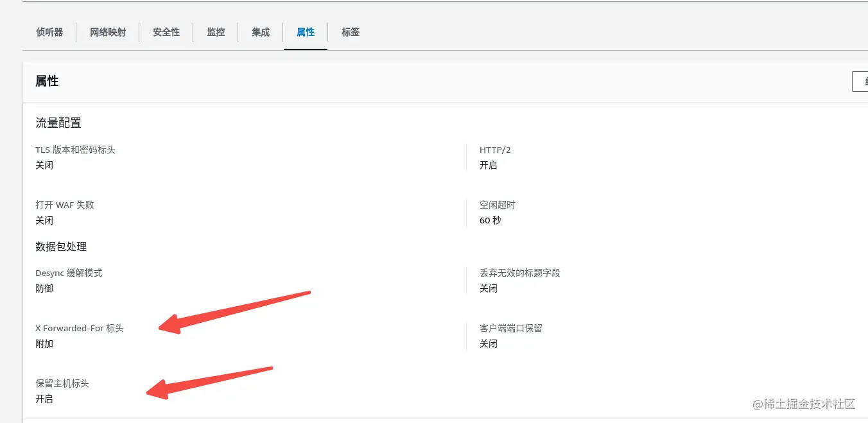Click the X Forwarded-For 标头 label
Image resolution: width=868 pixels, height=423 pixels.
coord(80,328)
